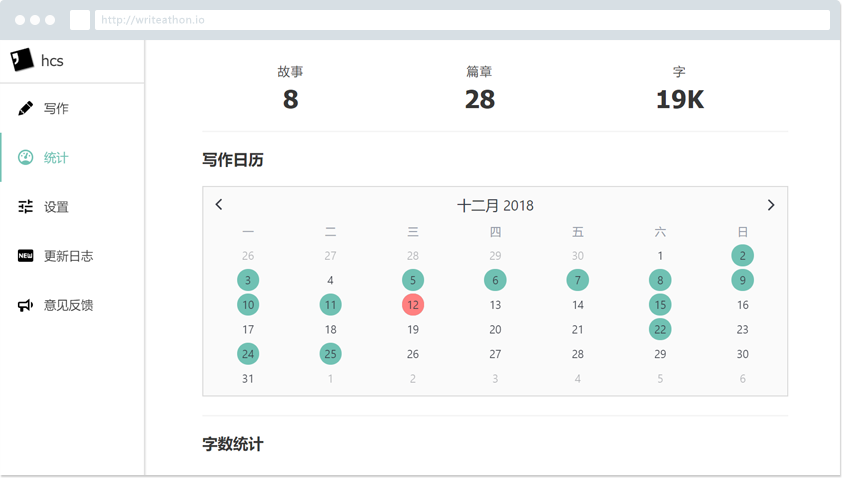Click the 统计 statistics gauge icon
This screenshot has height=478, width=842.
[26, 158]
